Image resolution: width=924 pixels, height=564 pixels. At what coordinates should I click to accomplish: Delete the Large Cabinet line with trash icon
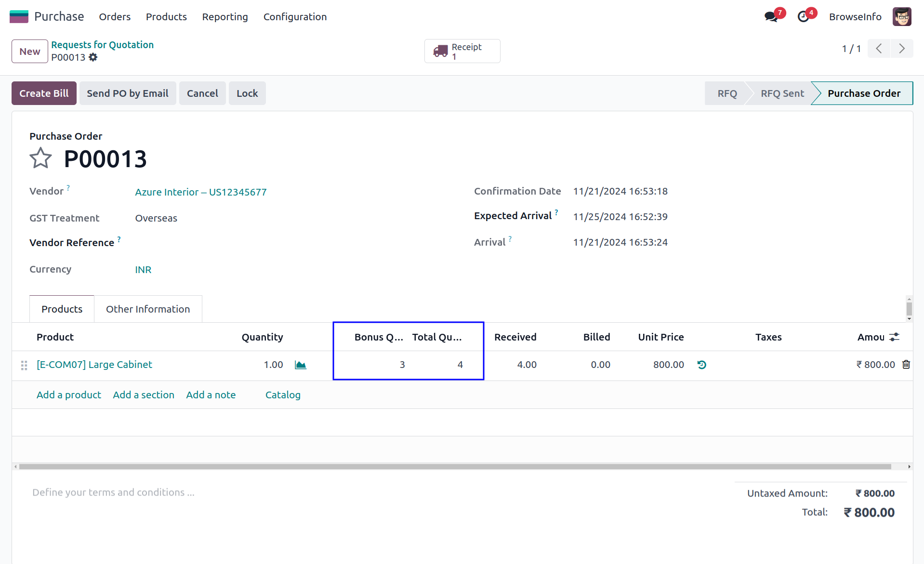(906, 365)
